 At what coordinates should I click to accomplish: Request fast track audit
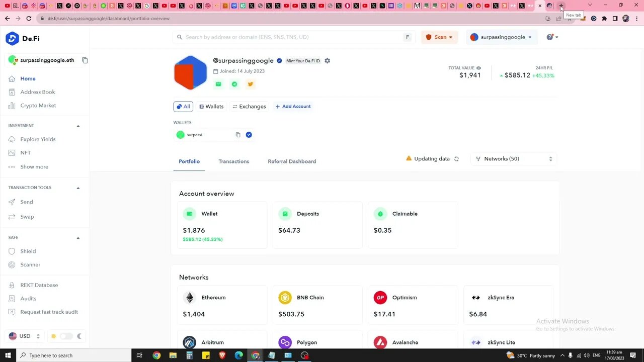pyautogui.click(x=49, y=312)
